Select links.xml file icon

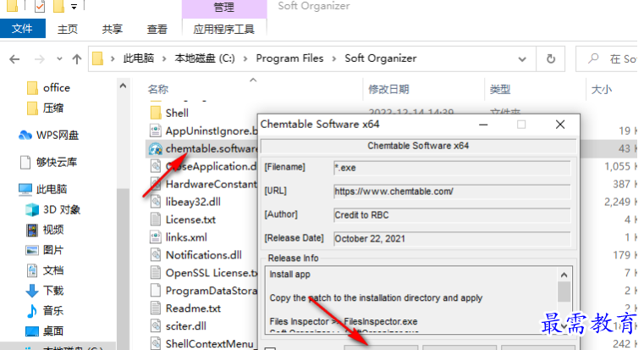(156, 237)
